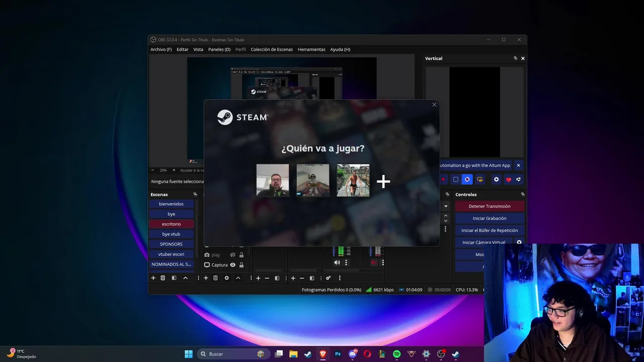The width and height of the screenshot is (644, 362).
Task: Mute the audio channel with speaker icon
Action: [337, 262]
